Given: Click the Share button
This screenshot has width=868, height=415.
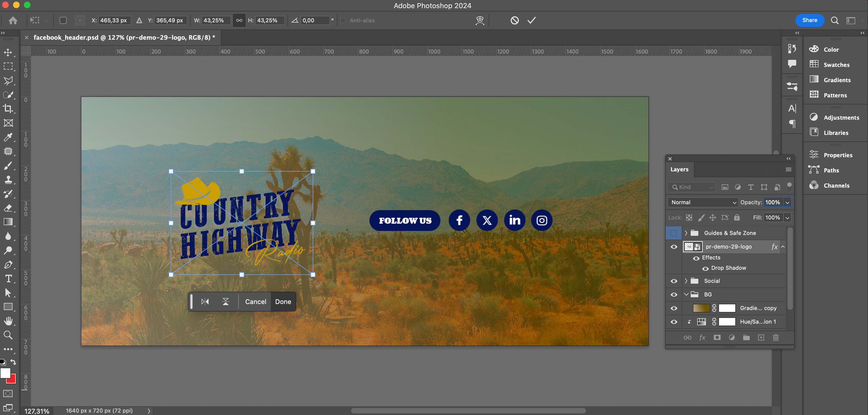Looking at the screenshot, I should pos(810,20).
